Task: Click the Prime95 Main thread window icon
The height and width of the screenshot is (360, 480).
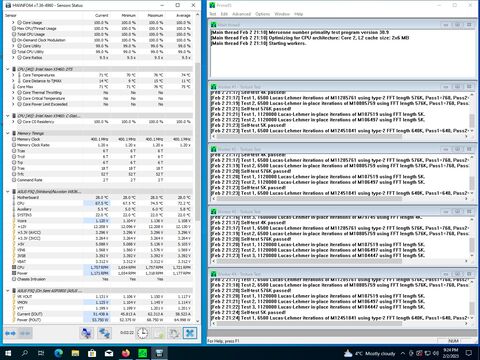Action: tap(214, 25)
